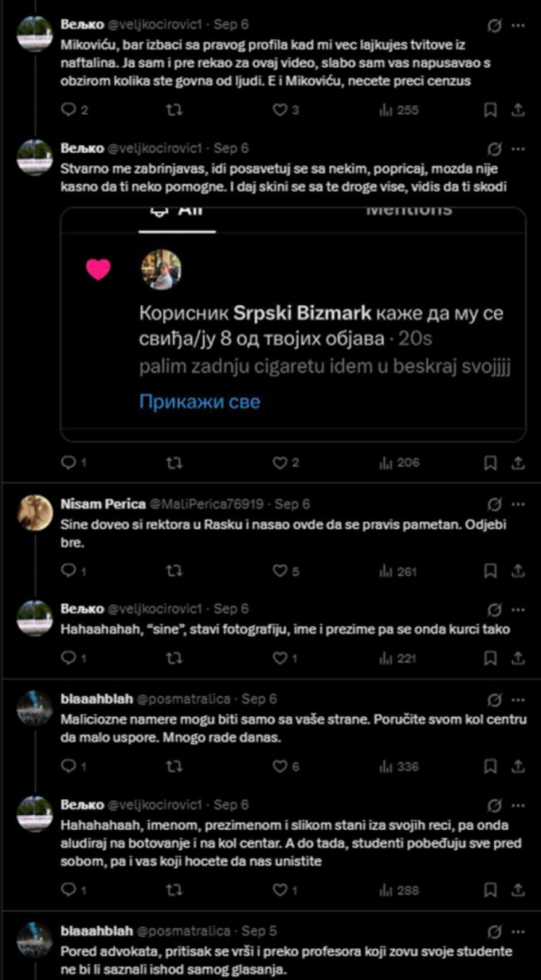Retweet Nisam Perica's tweet about rektora

[x=174, y=571]
